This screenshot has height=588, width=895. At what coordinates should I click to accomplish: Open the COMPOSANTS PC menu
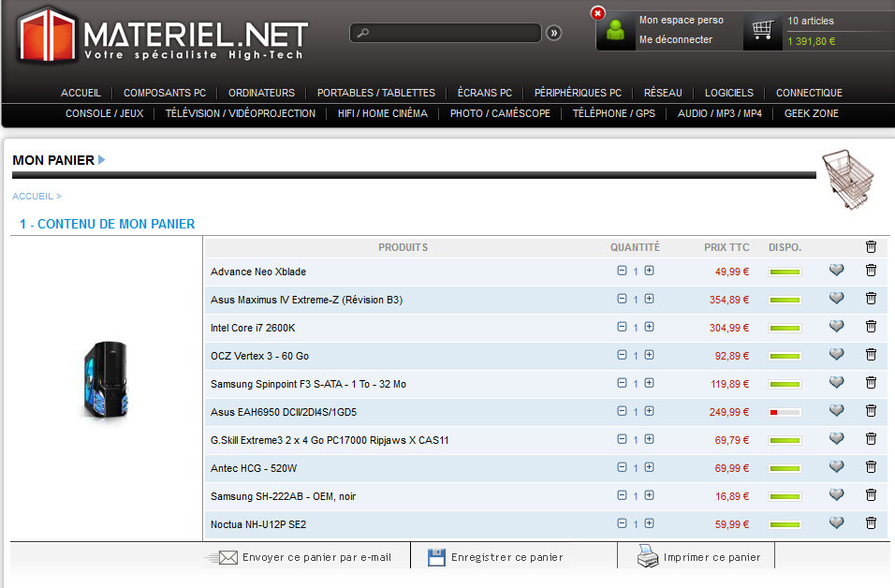[x=165, y=93]
